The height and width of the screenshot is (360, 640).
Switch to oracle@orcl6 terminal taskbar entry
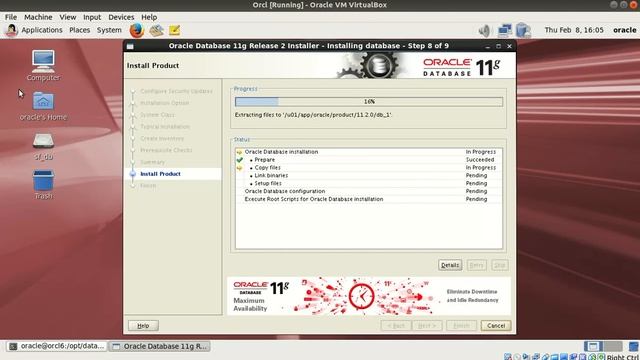[x=57, y=346]
